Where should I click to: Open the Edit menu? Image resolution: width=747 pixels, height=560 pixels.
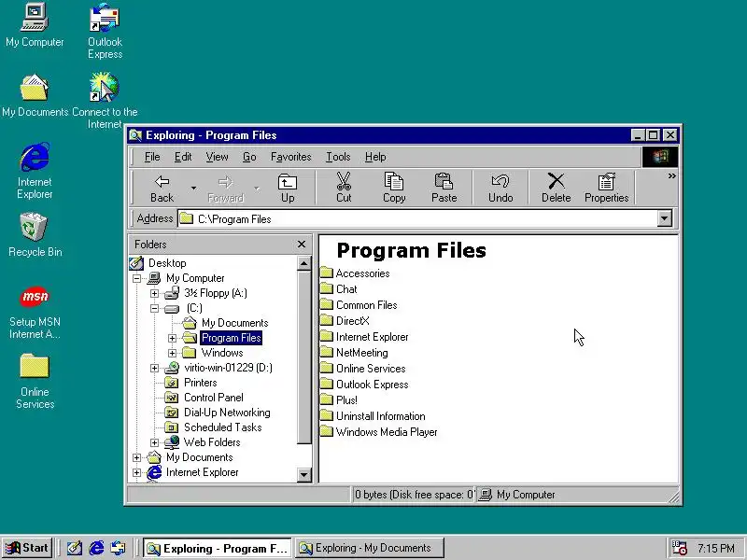(x=182, y=157)
